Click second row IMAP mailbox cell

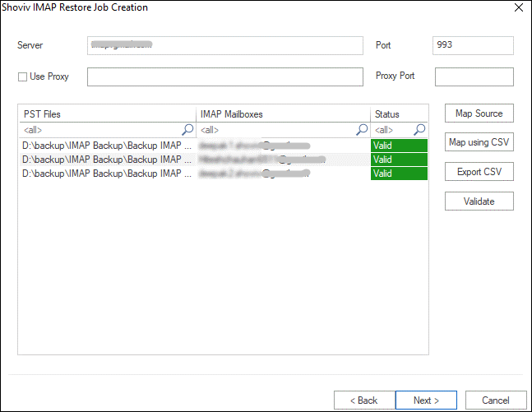[284, 160]
